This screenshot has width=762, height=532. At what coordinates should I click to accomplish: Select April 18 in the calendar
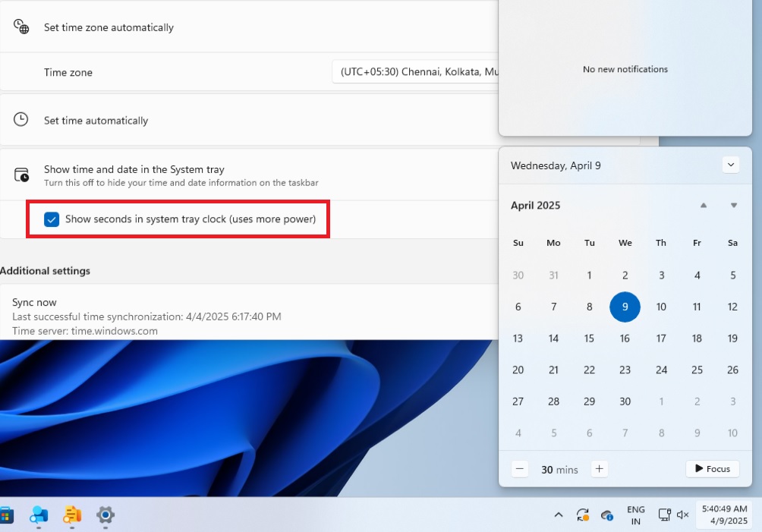click(697, 338)
